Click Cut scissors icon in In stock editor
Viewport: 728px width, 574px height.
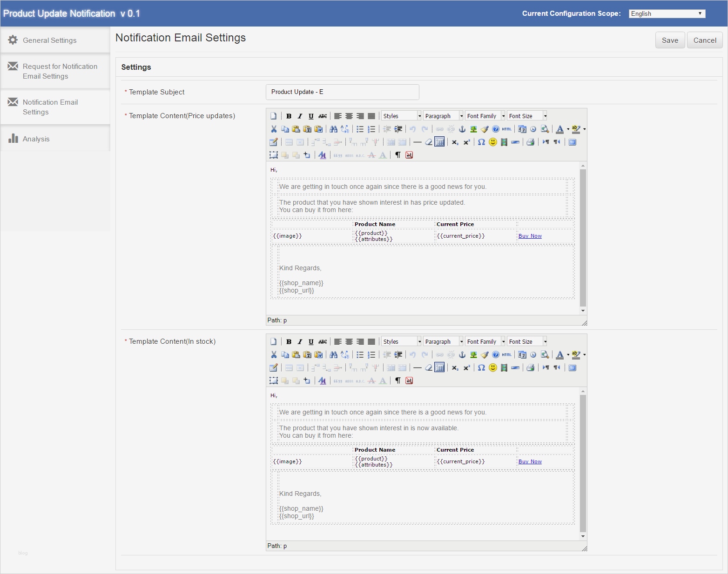coord(274,355)
